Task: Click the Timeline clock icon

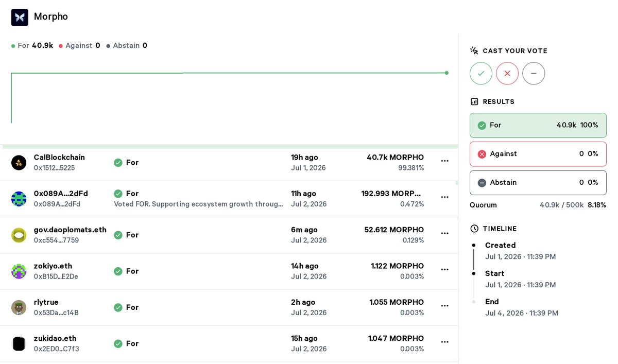Action: point(474,229)
